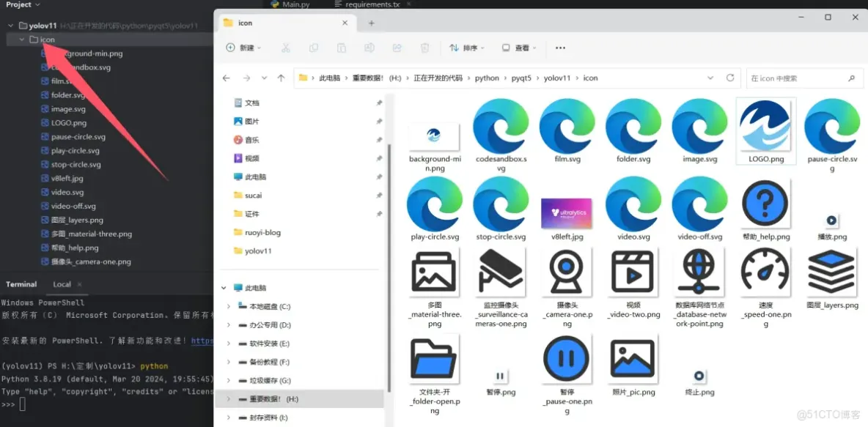Select the 图层_layers.png thumbnail in Explorer
Image resolution: width=868 pixels, height=427 pixels.
click(x=832, y=272)
